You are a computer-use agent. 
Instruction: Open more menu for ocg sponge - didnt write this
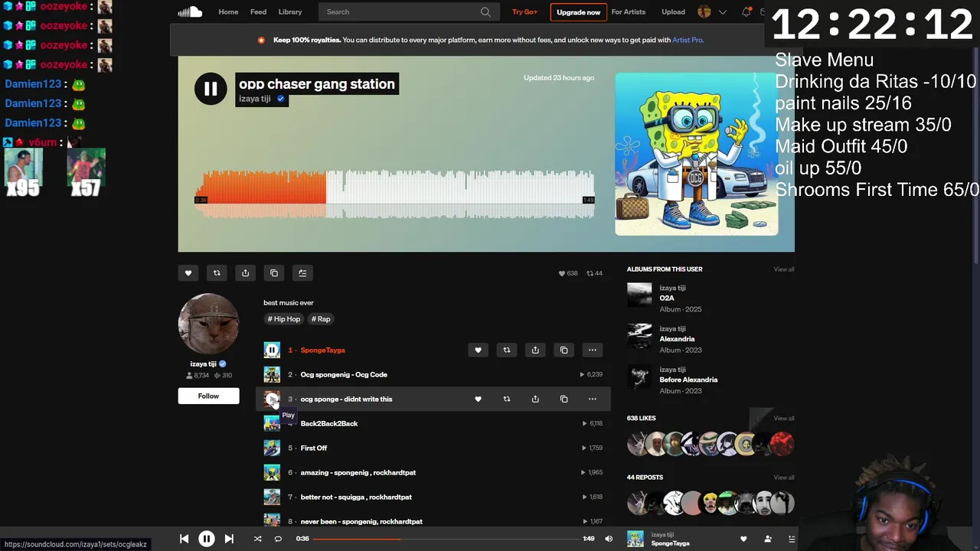593,399
